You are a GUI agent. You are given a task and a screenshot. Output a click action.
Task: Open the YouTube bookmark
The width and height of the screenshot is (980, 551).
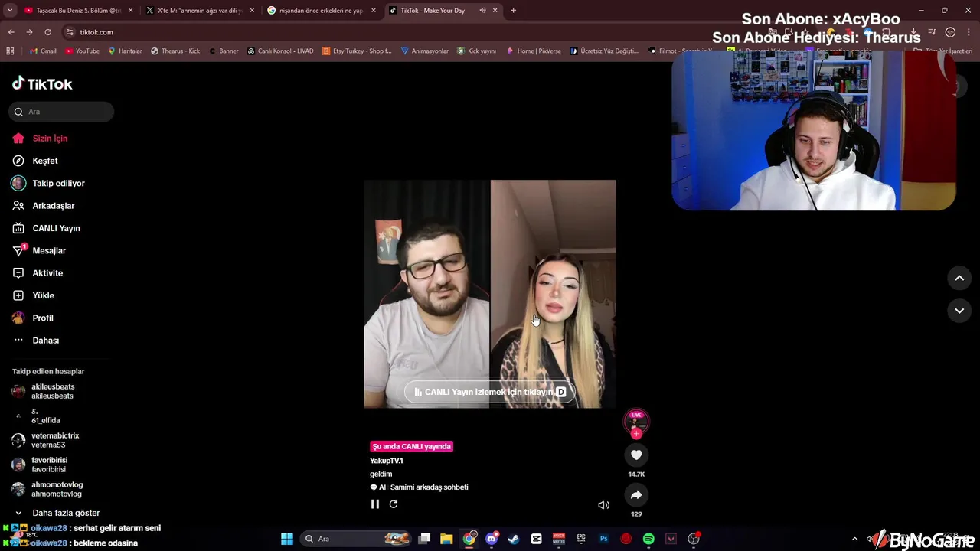pyautogui.click(x=83, y=51)
